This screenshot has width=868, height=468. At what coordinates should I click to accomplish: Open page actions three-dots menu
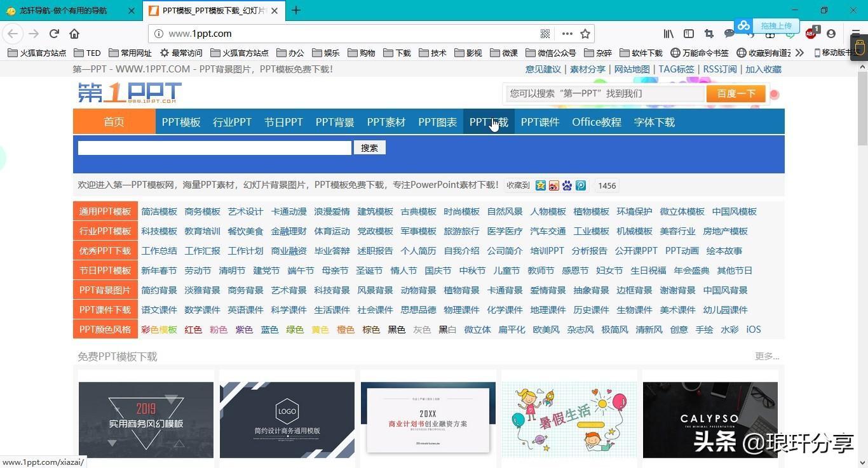(567, 34)
